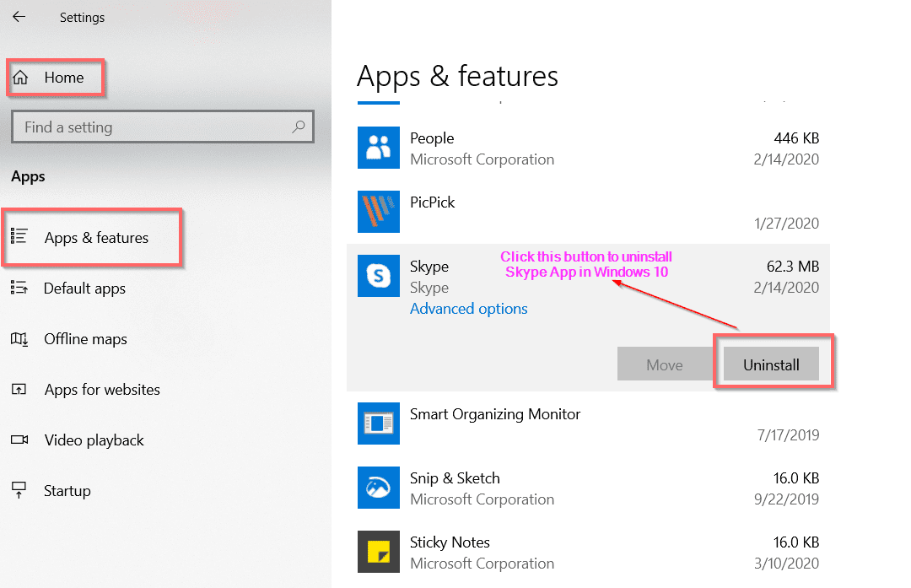911x588 pixels.
Task: Open Startup settings page
Action: [x=67, y=491]
